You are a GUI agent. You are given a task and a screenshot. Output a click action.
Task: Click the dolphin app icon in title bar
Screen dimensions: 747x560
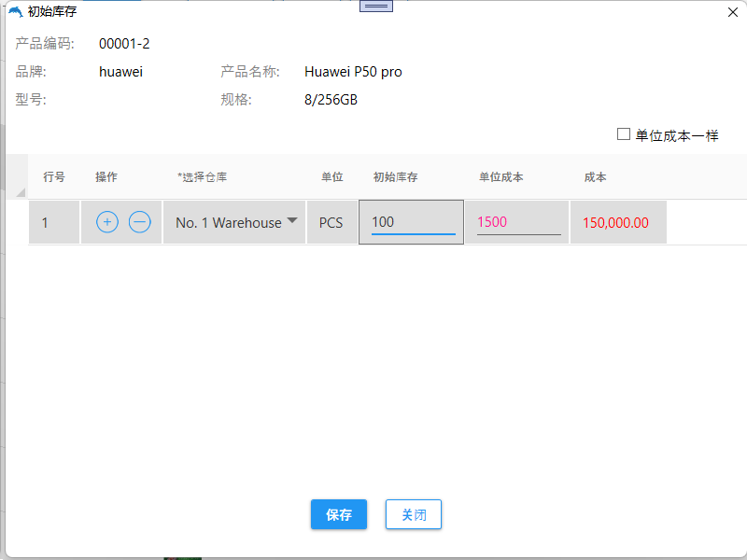(x=15, y=12)
